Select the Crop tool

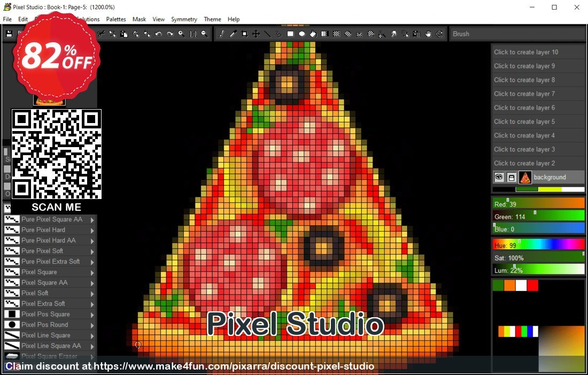click(244, 34)
